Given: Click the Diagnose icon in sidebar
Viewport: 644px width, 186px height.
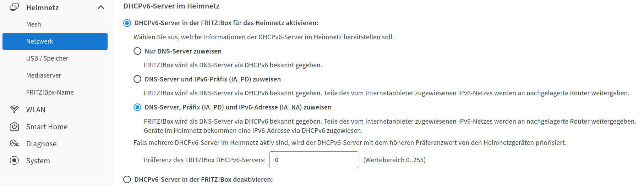Looking at the screenshot, I should 14,143.
